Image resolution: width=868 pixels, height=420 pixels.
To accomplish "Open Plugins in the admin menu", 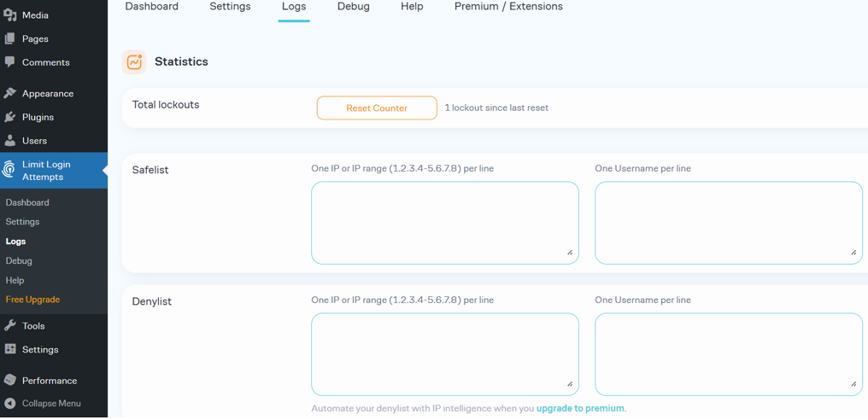I will pyautogui.click(x=38, y=117).
